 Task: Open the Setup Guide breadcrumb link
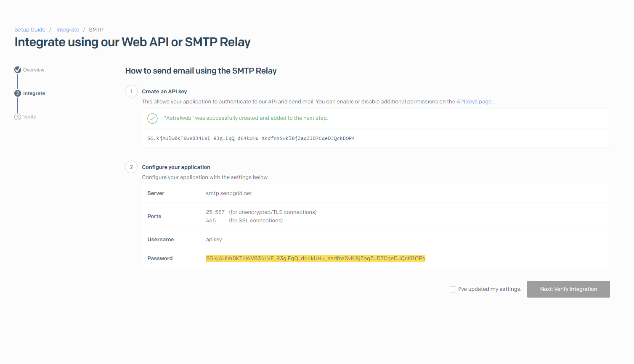click(29, 29)
